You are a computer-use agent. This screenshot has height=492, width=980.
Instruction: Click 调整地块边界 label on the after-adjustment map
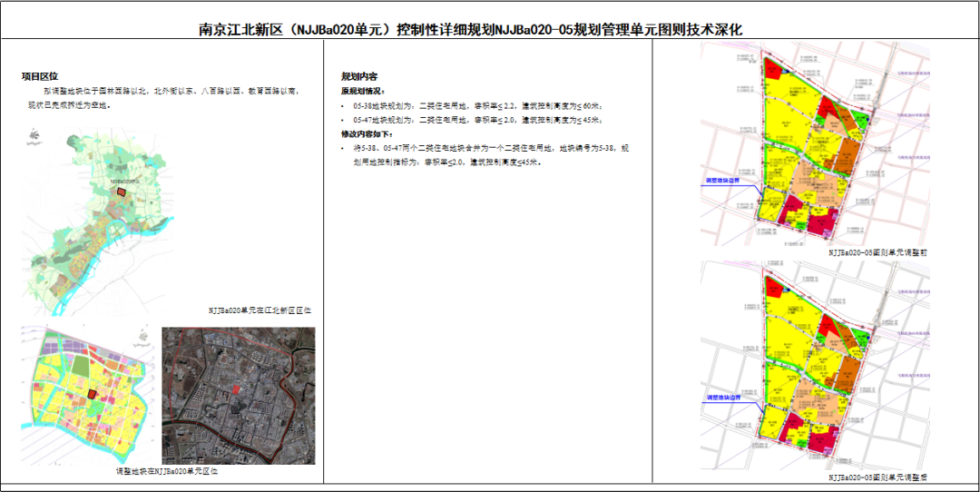(x=722, y=398)
